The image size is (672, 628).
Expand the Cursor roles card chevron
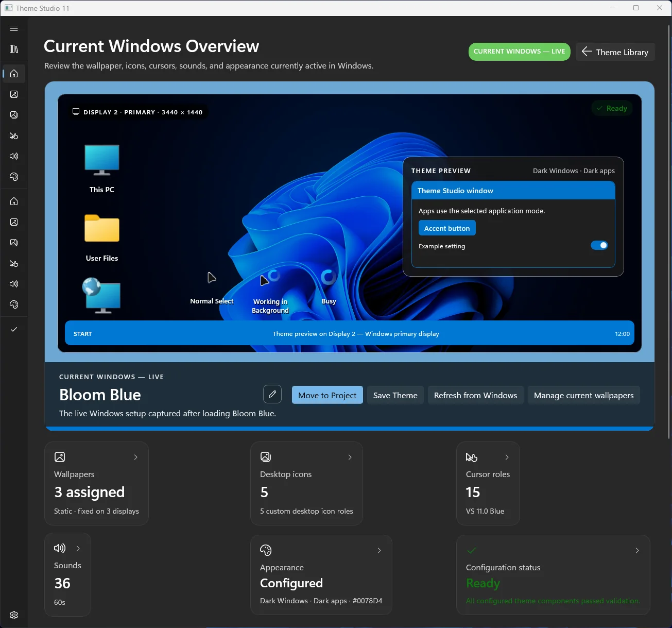(507, 457)
